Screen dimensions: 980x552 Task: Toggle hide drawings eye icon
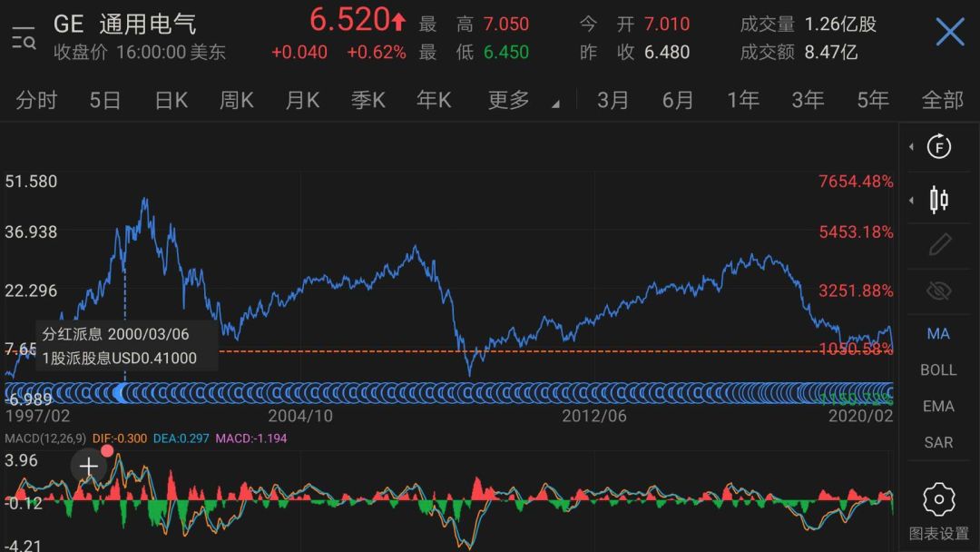click(939, 291)
